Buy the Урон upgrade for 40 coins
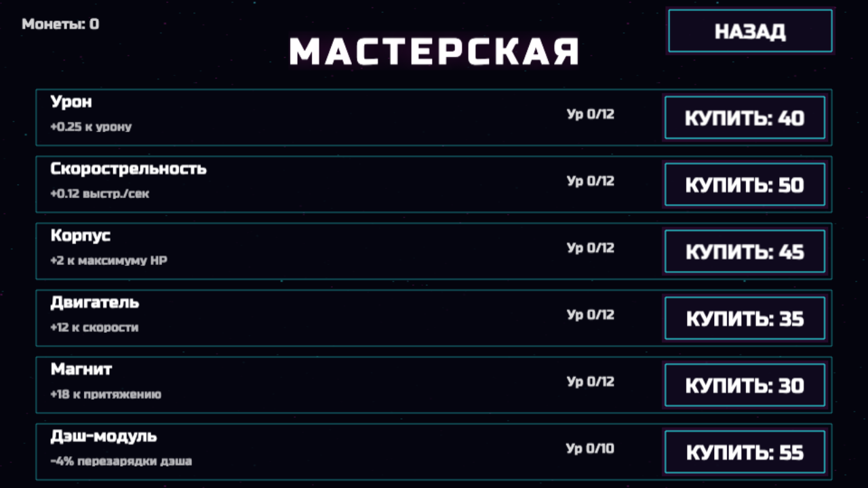 (745, 117)
